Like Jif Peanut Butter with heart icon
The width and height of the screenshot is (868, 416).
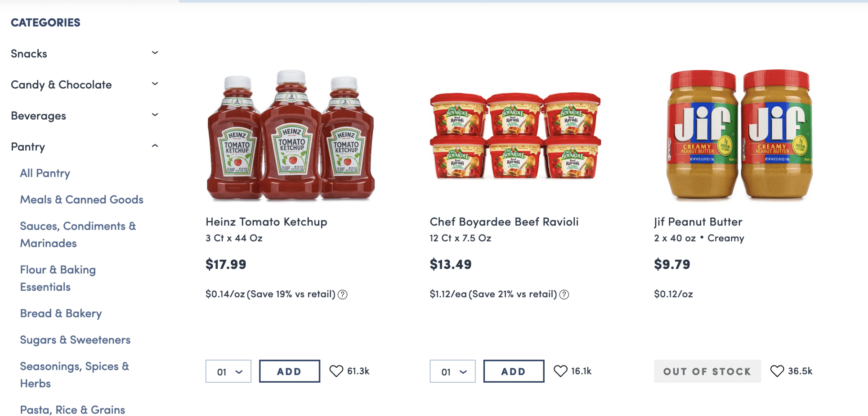777,371
